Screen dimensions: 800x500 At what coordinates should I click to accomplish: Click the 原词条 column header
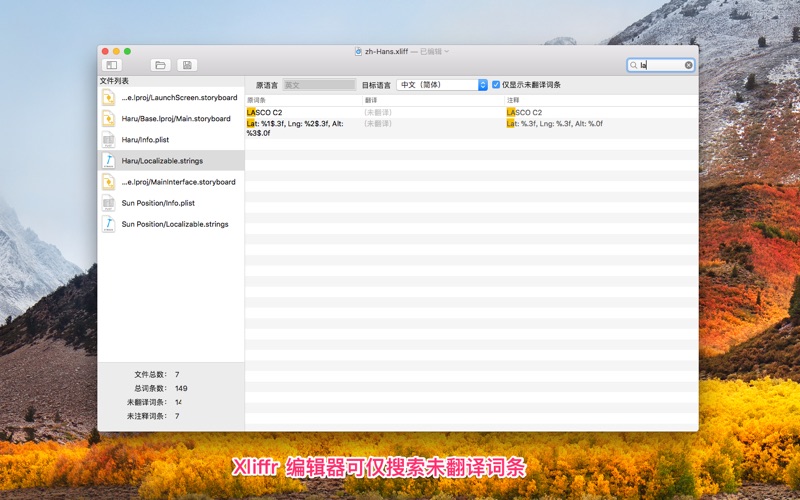click(300, 100)
